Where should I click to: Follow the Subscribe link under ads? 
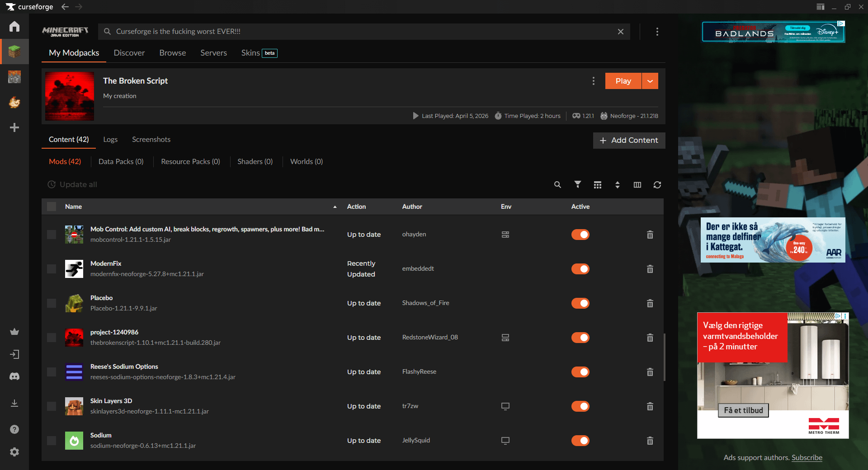807,457
